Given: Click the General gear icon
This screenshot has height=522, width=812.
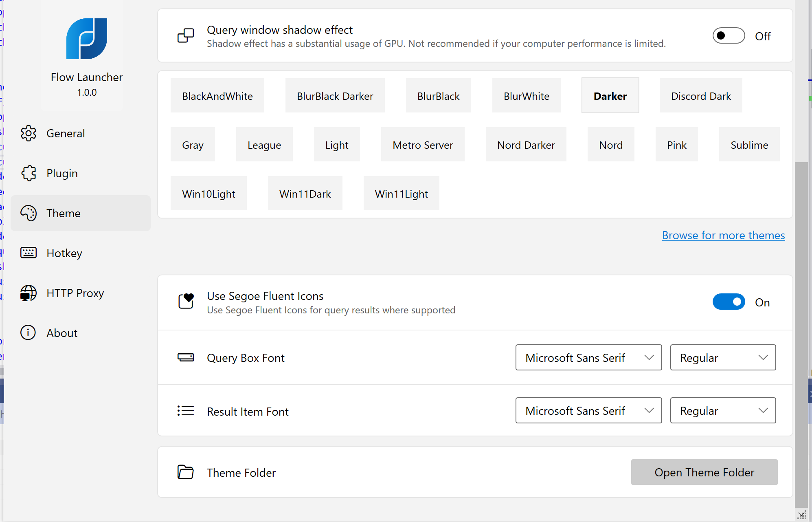Looking at the screenshot, I should [x=29, y=133].
